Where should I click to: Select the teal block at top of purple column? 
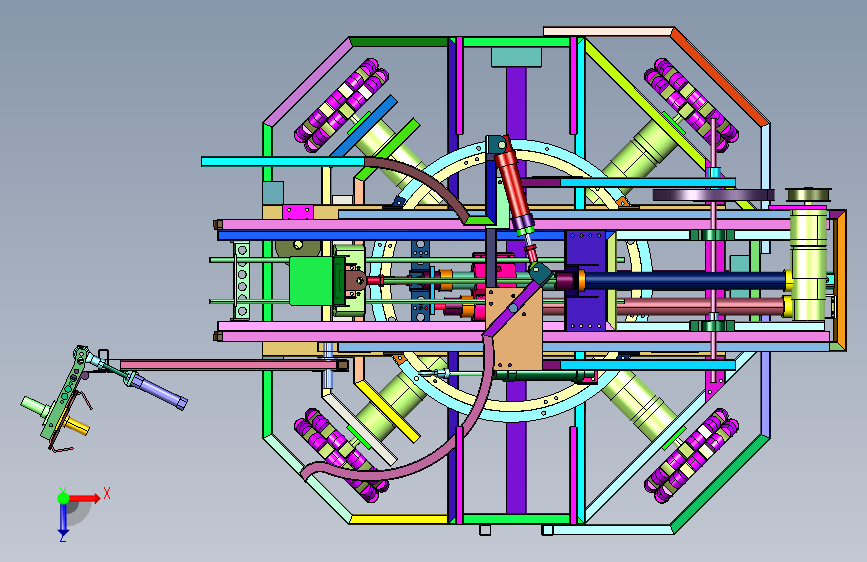coord(516,58)
